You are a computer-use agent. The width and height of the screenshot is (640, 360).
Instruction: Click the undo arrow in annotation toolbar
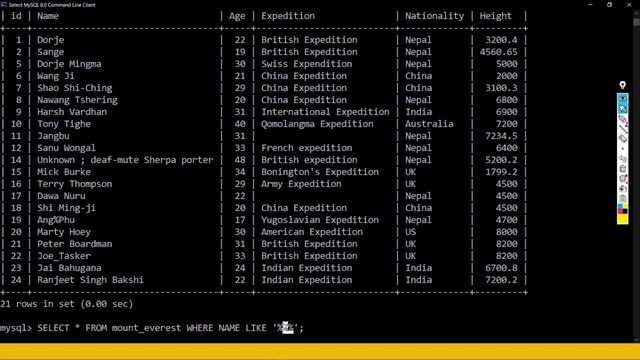[622, 159]
